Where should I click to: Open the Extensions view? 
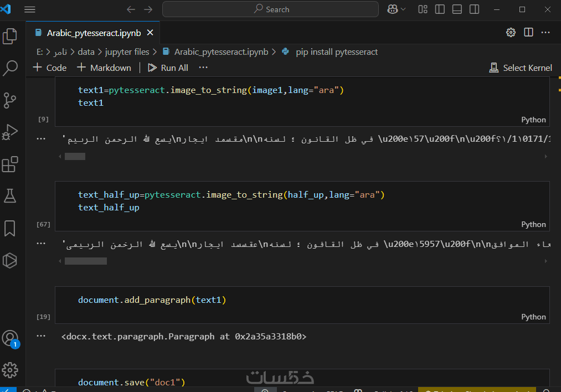(10, 164)
